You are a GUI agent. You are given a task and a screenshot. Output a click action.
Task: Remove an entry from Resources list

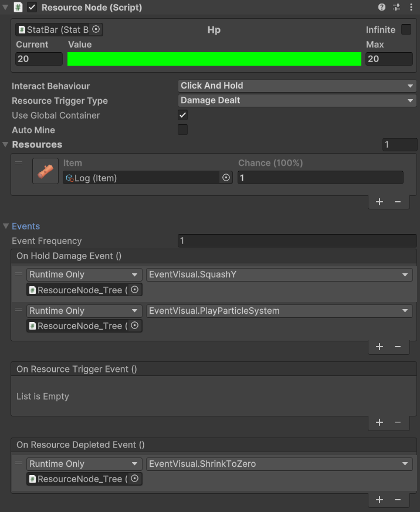[398, 202]
